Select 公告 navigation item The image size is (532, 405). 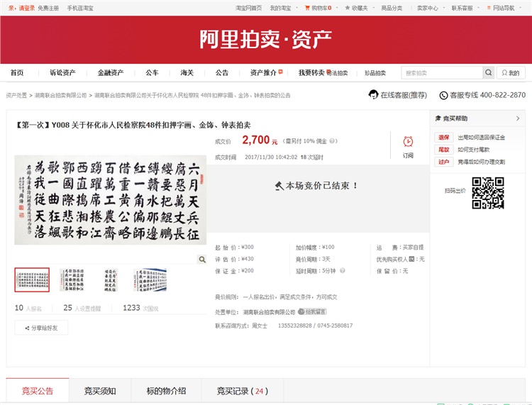222,72
